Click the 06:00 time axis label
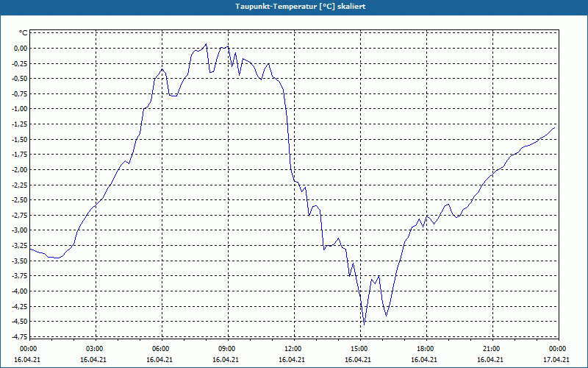This screenshot has height=368, width=588. (x=161, y=349)
